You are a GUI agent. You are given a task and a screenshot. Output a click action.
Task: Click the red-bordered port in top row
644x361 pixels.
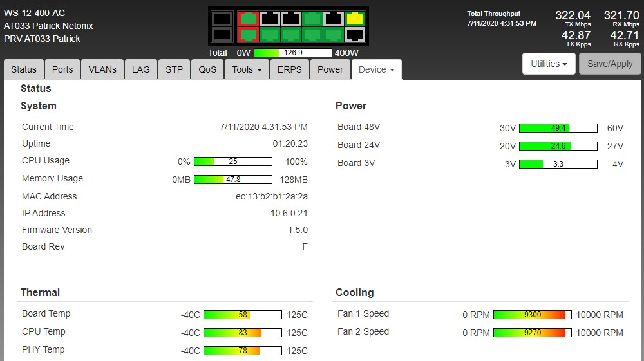tap(248, 19)
